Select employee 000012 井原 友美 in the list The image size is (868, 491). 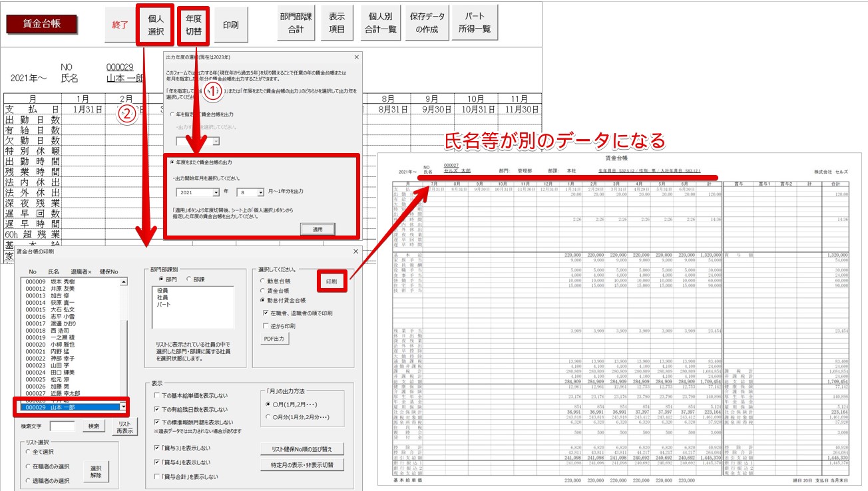click(x=71, y=289)
